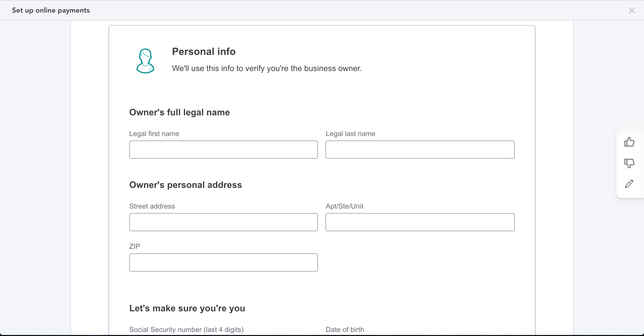Click the "Owner's personal address" heading
This screenshot has height=336, width=644.
click(x=185, y=185)
